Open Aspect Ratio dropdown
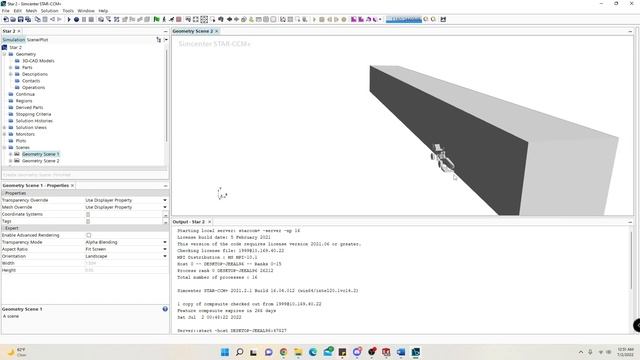This screenshot has height=360, width=640. coord(165,249)
